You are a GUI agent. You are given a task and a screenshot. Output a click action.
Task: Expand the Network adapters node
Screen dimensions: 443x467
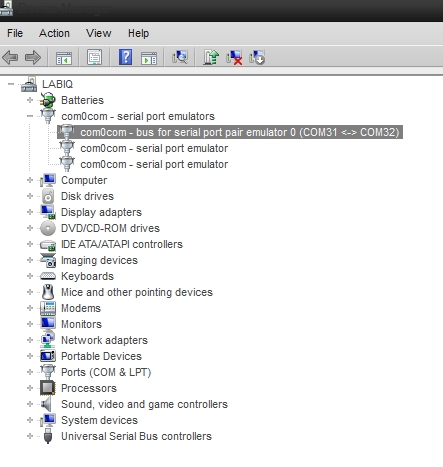(30, 340)
